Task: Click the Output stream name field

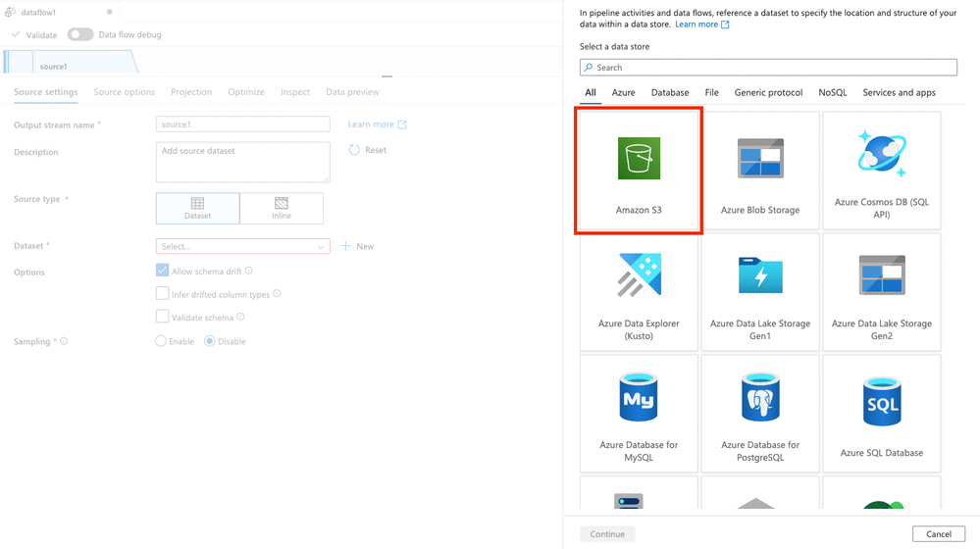Action: 242,125
